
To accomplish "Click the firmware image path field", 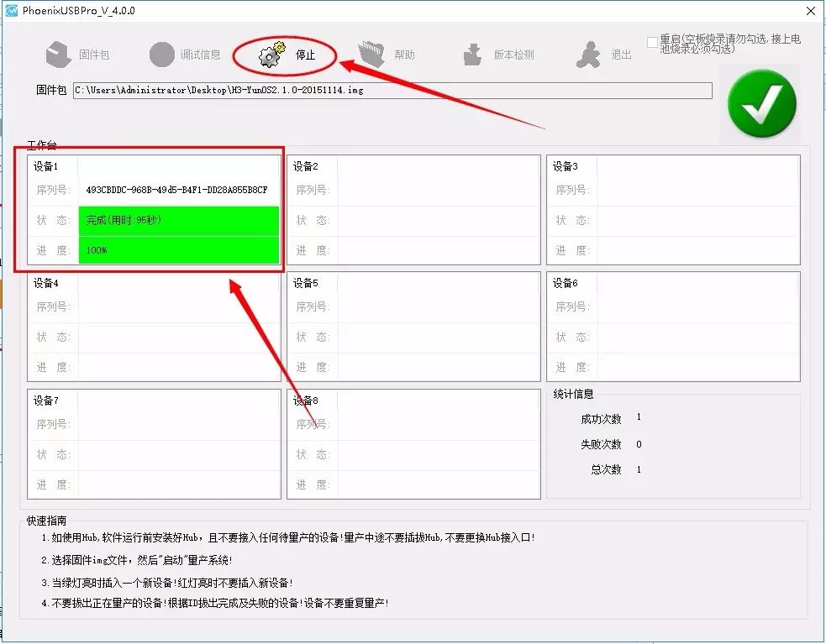I will click(x=392, y=91).
